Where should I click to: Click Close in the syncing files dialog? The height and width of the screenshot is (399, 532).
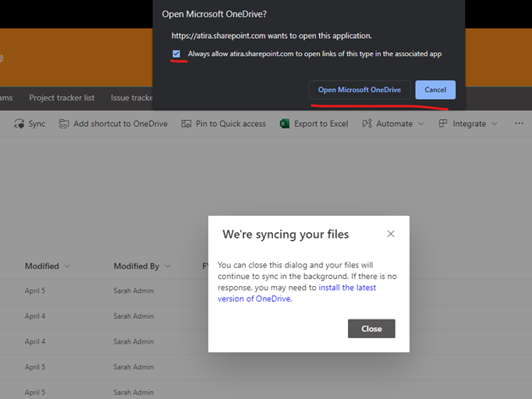coord(371,329)
